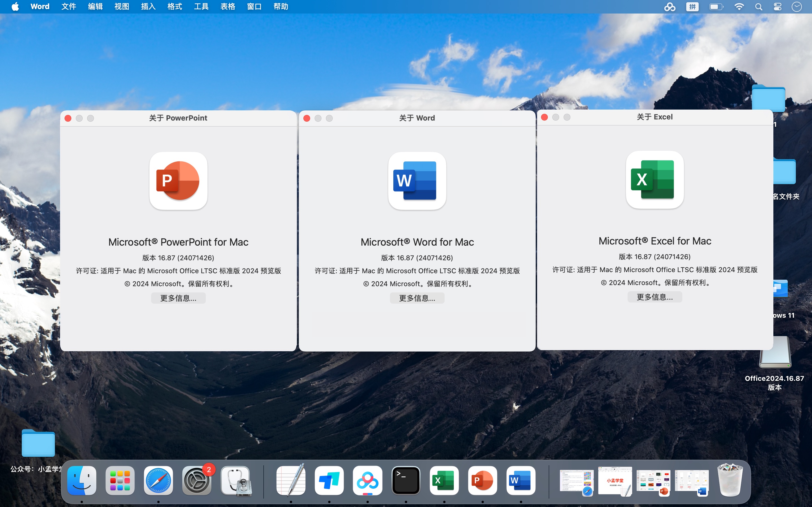This screenshot has height=507, width=812.
Task: Open Excel from the Dock
Action: [x=444, y=480]
